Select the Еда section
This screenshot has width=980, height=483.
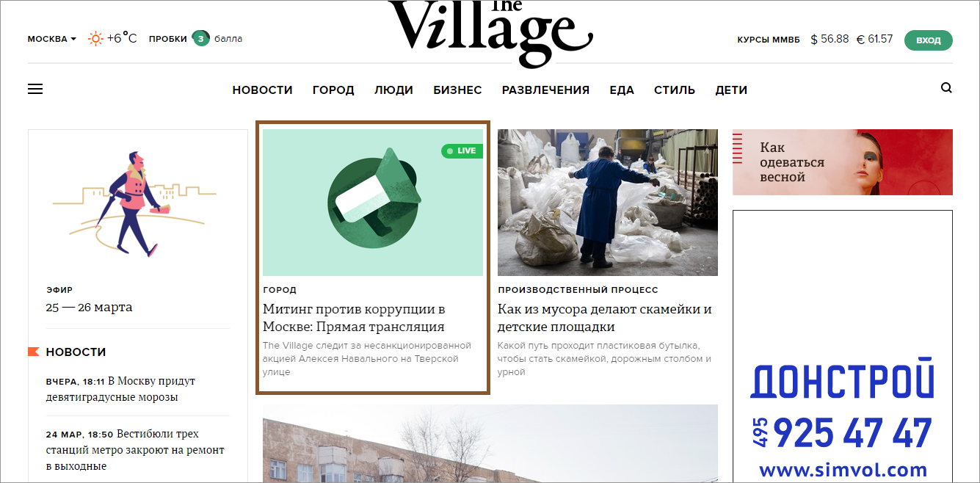coord(622,90)
